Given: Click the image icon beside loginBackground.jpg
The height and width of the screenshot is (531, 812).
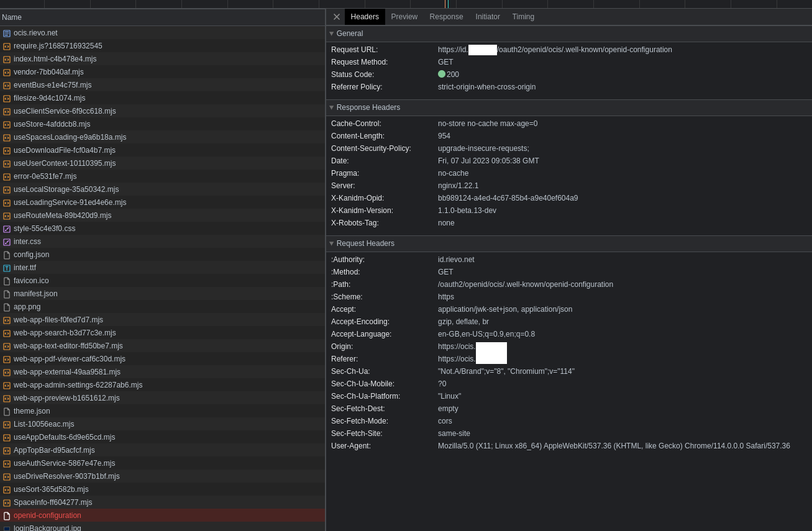Looking at the screenshot, I should [7, 528].
